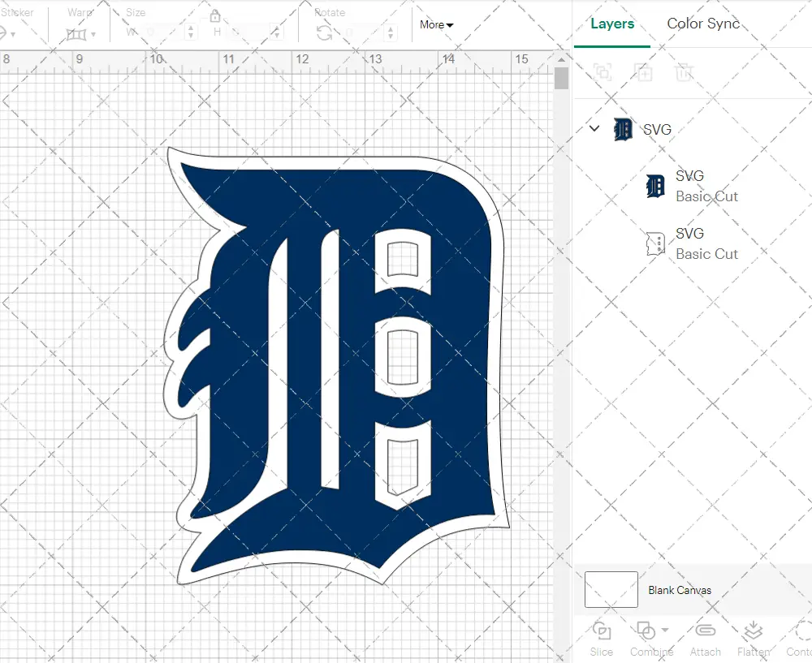This screenshot has width=812, height=663.
Task: Switch to the Layers tab
Action: [612, 24]
